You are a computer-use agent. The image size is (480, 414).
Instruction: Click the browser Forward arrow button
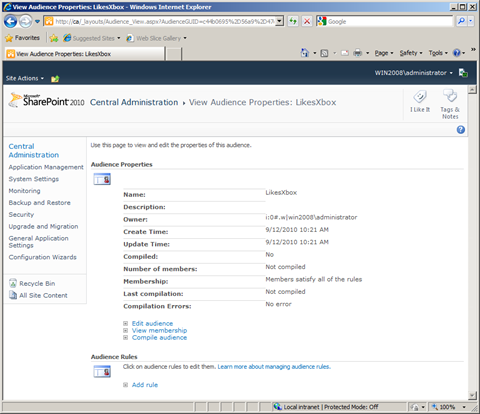tap(25, 22)
